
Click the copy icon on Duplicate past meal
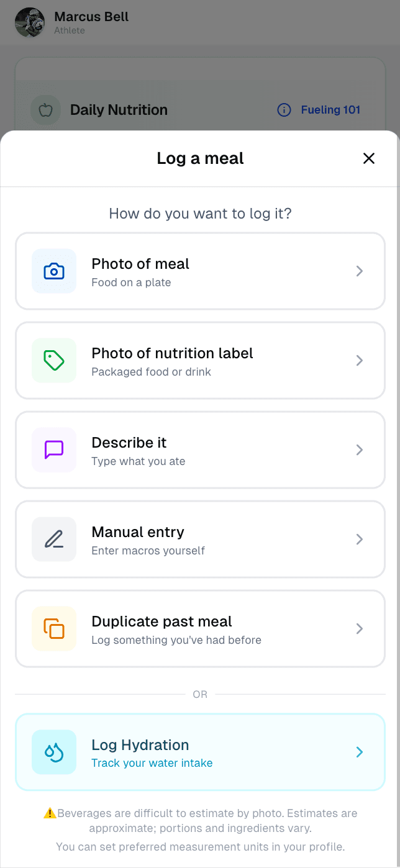tap(54, 629)
